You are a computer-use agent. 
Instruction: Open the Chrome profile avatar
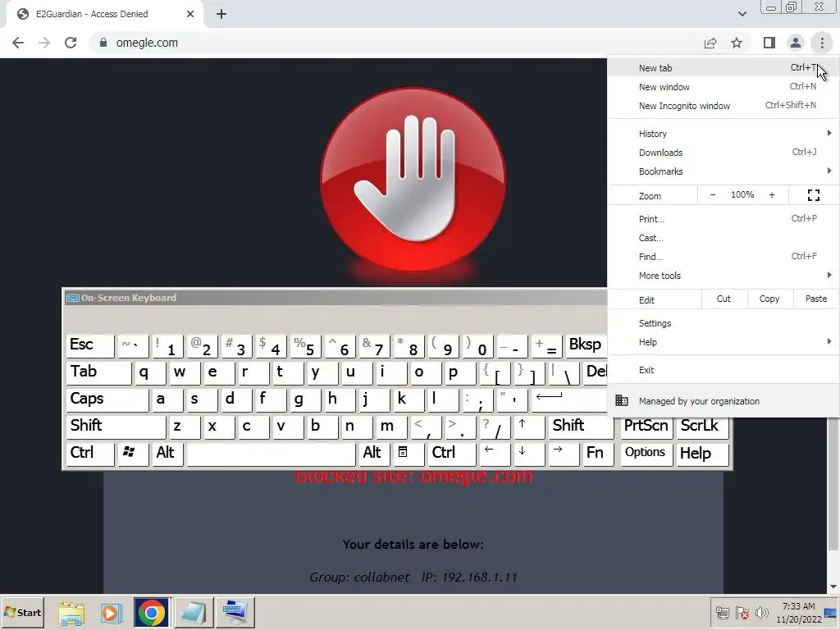pyautogui.click(x=796, y=43)
